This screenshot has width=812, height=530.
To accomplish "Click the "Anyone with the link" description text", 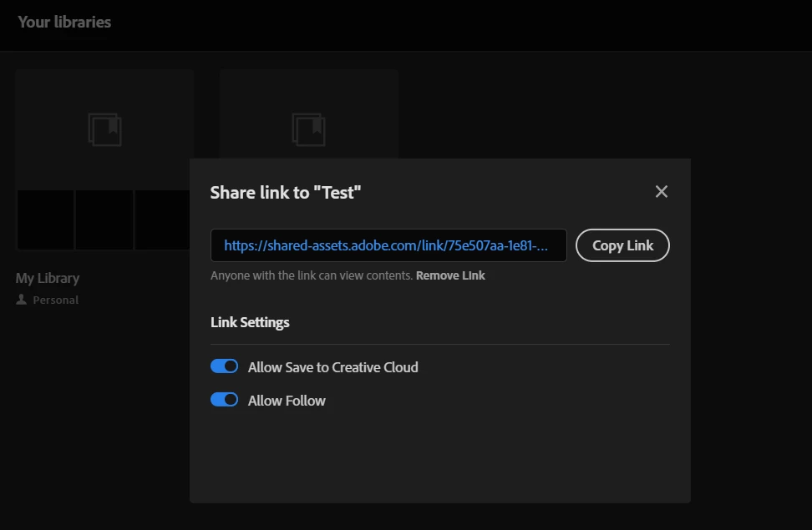I will click(x=311, y=275).
